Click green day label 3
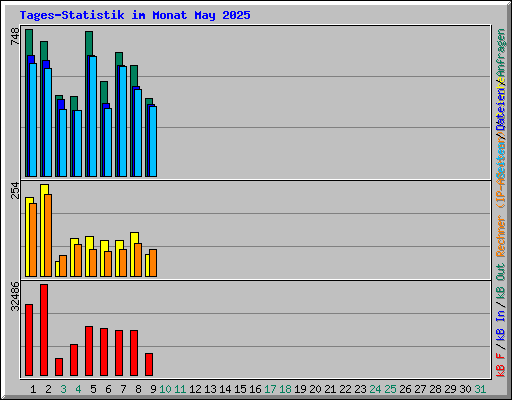The height and width of the screenshot is (400, 512). pos(63,389)
